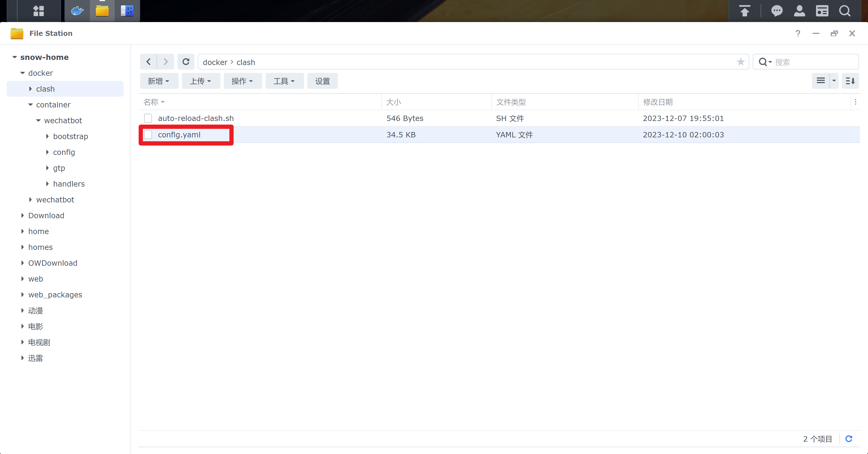The height and width of the screenshot is (454, 868).
Task: Open column options three-dot menu
Action: tap(855, 102)
